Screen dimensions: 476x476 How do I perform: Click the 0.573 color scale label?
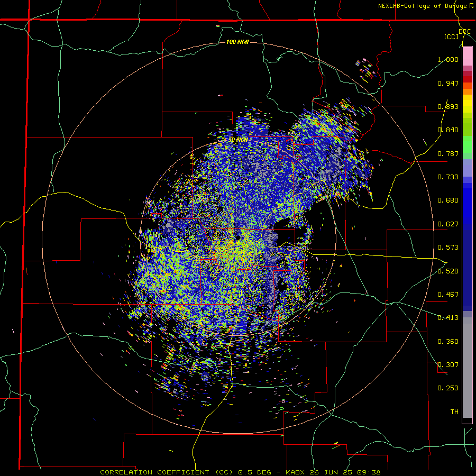pos(448,248)
